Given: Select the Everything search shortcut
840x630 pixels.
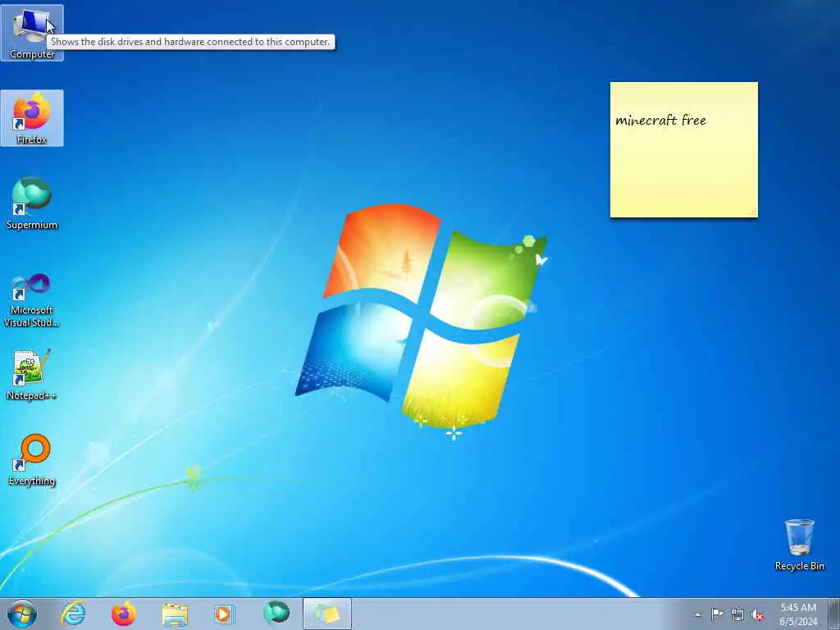Looking at the screenshot, I should pyautogui.click(x=32, y=459).
